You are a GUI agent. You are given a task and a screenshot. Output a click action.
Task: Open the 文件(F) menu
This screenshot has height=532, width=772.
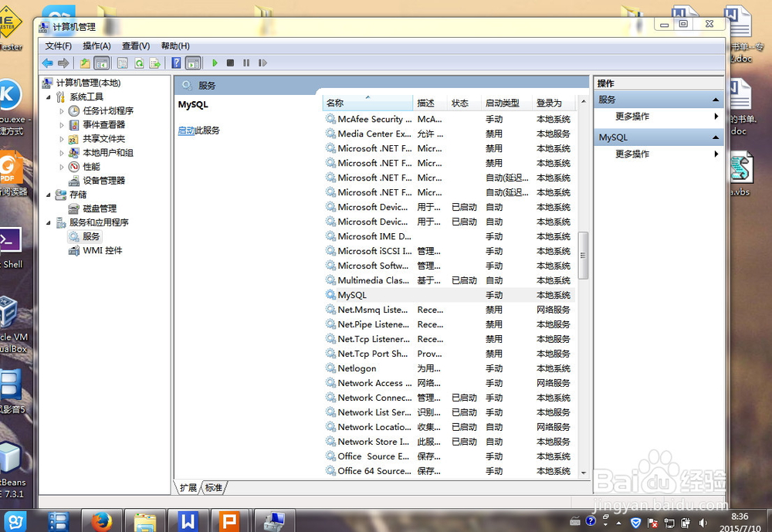pyautogui.click(x=58, y=46)
